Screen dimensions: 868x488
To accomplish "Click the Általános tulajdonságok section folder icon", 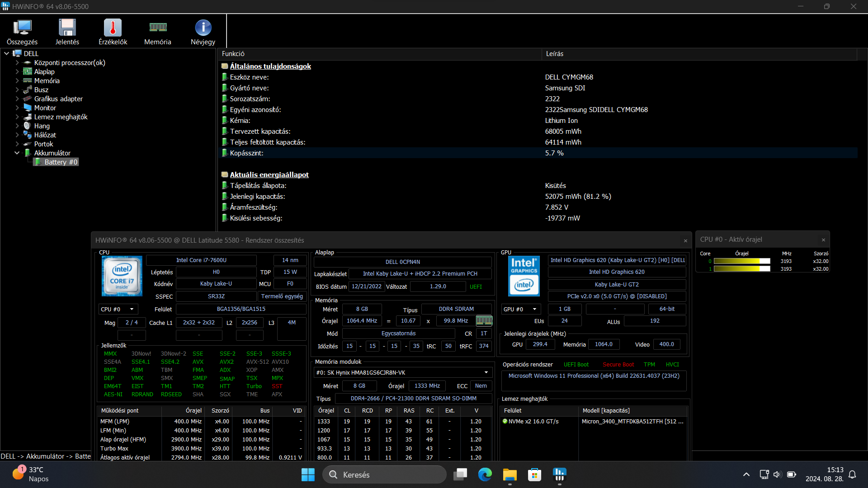I will tap(224, 66).
